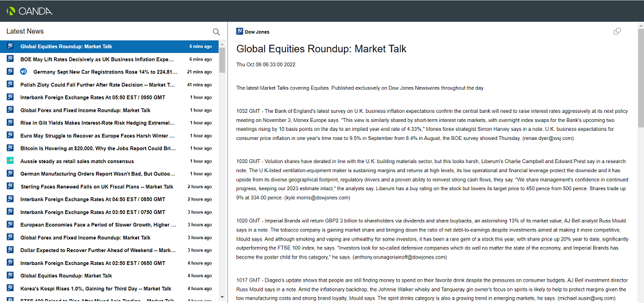Select 'Interbank Foreign Exchange Rates At 02:50 EST' row
Screen dimensions: 644x303
109,263
